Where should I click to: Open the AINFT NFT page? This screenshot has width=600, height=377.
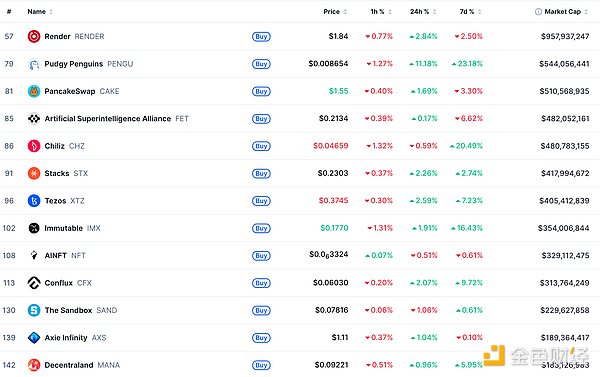pyautogui.click(x=65, y=255)
